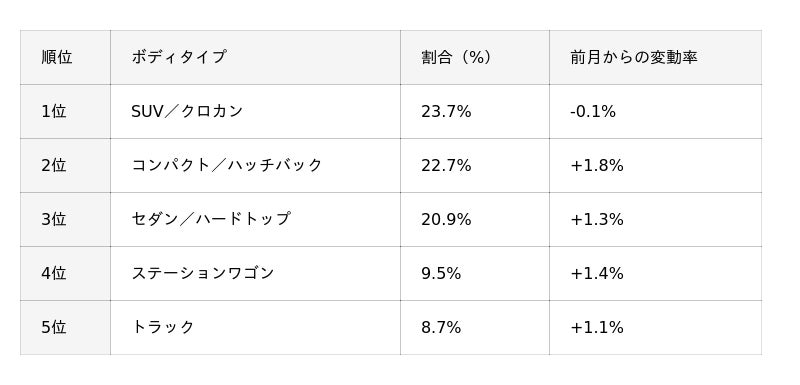Select the 9.5% percentage cell
The height and width of the screenshot is (385, 800).
474,273
